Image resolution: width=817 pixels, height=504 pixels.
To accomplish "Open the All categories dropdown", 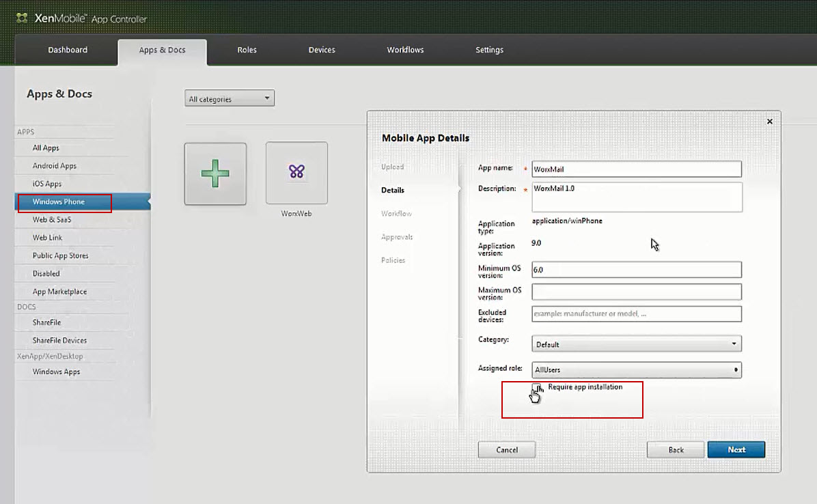I will [x=230, y=99].
